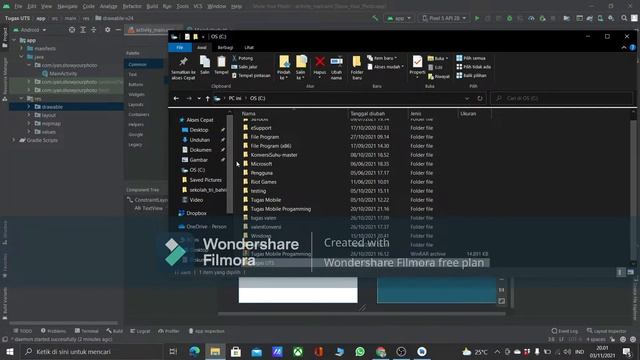Click the Tempel paste icon in ribbon
640x360 pixels.
pyautogui.click(x=221, y=62)
